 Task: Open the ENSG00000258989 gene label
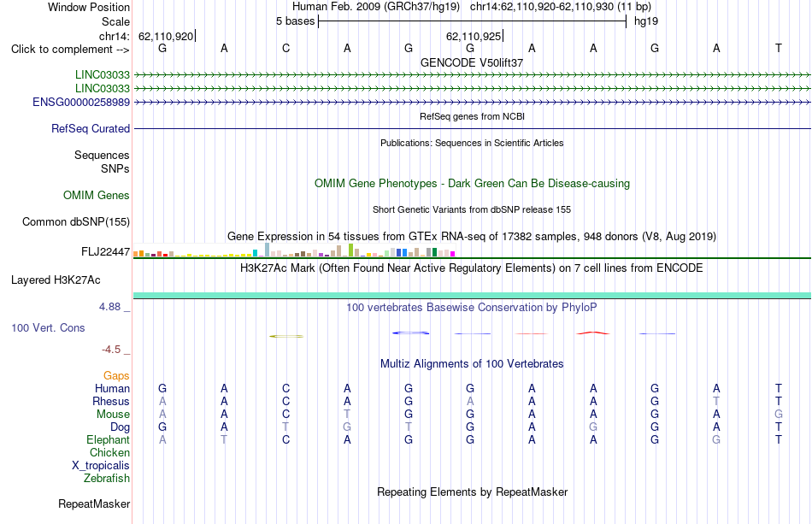click(x=81, y=102)
